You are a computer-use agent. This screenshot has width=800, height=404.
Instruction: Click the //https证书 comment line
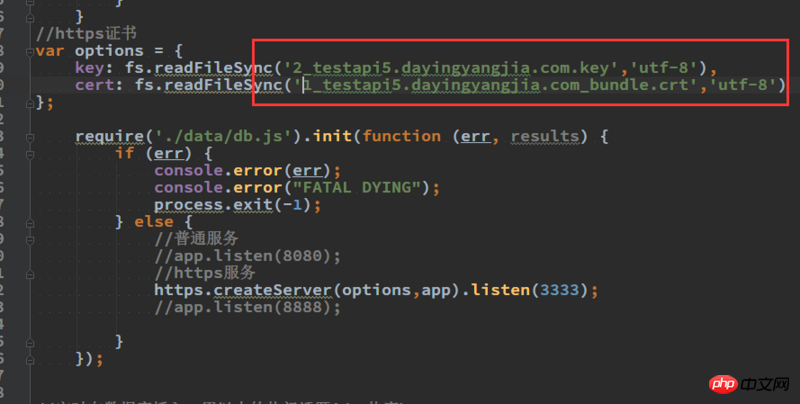tap(86, 34)
